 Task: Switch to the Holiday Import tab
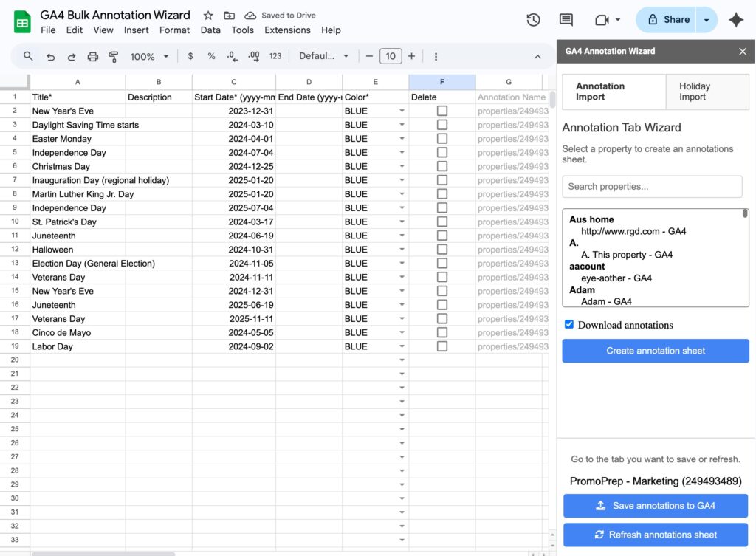click(x=707, y=92)
